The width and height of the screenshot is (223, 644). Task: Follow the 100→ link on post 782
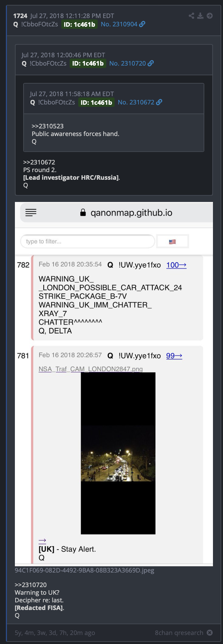click(x=176, y=265)
